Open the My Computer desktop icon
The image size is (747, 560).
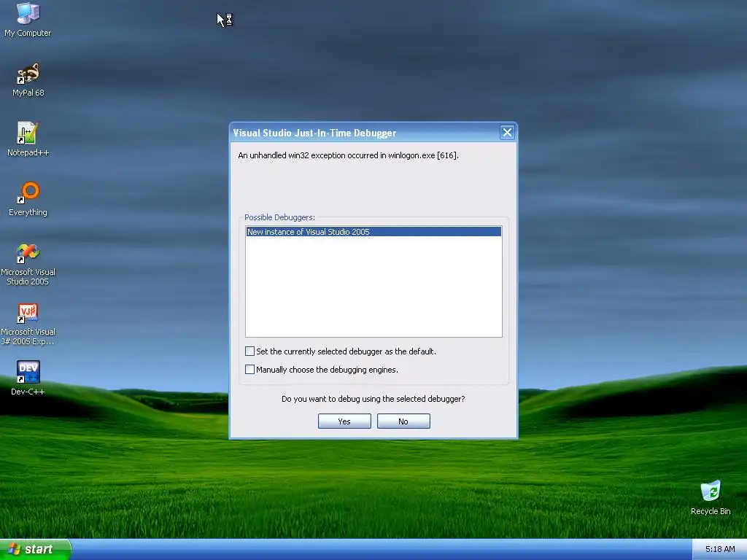point(28,19)
